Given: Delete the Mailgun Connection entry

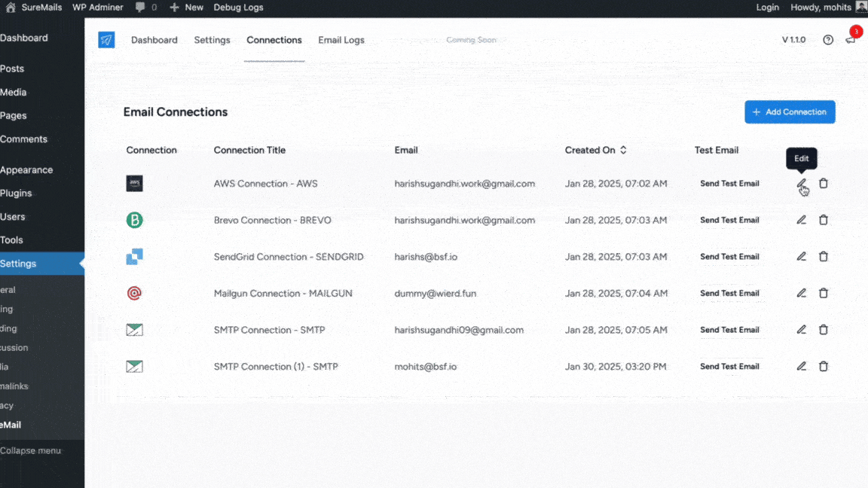Looking at the screenshot, I should coord(824,293).
